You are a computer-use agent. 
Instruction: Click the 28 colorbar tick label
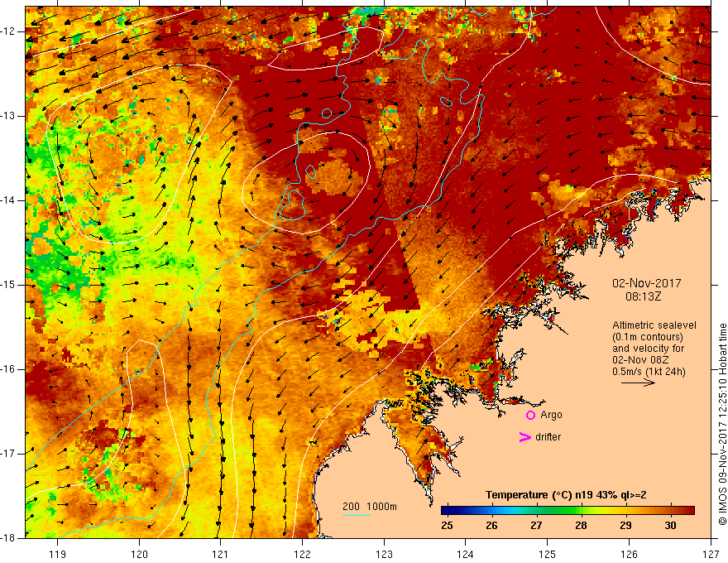[581, 526]
